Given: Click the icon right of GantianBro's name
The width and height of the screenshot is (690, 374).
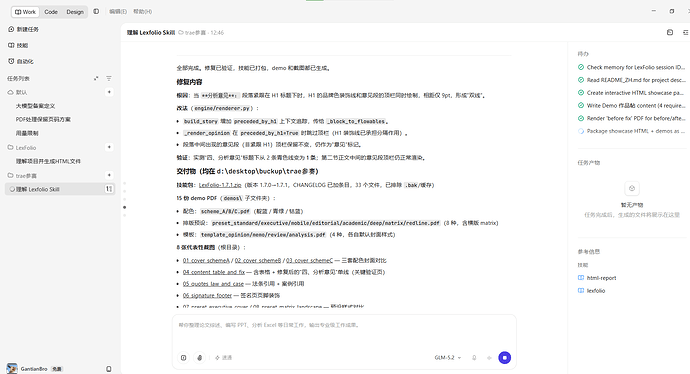Looking at the screenshot, I should click(109, 369).
